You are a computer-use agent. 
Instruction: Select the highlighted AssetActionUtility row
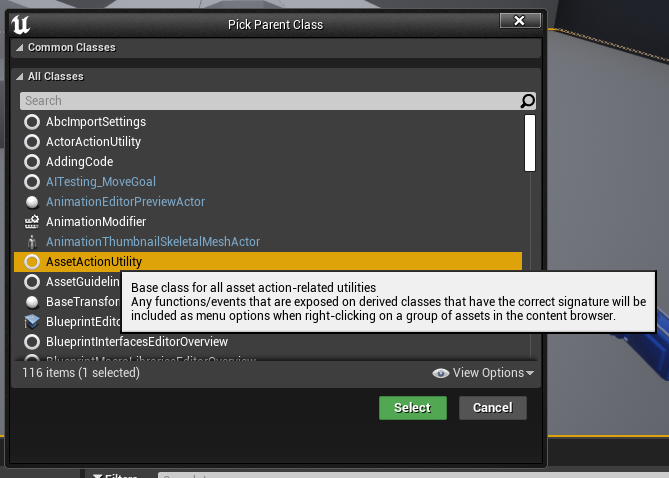click(x=268, y=262)
